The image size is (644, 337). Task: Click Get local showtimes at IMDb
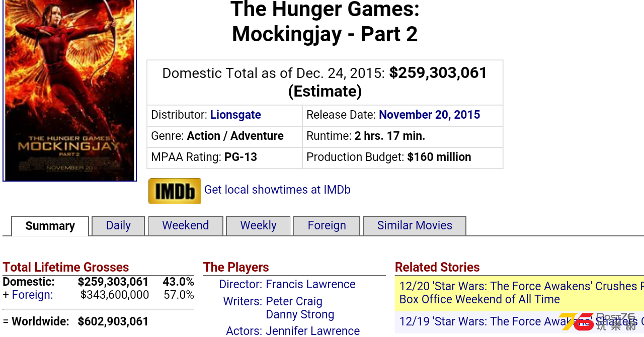click(277, 190)
